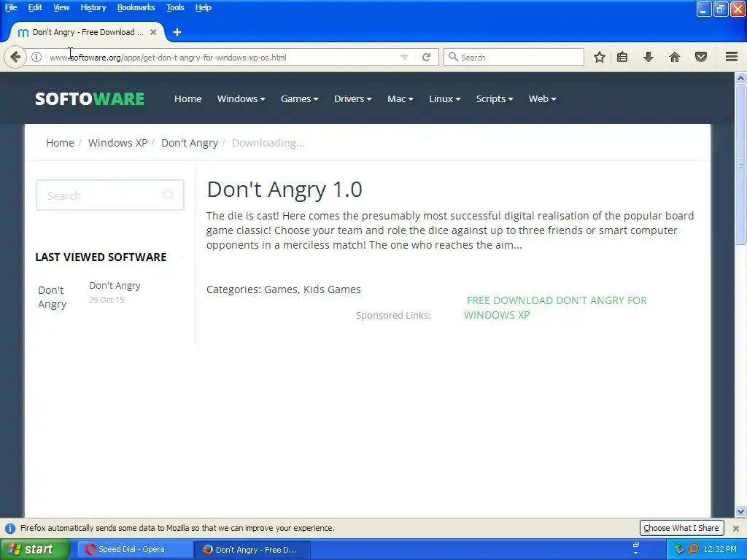Open the Tools menu

[175, 7]
